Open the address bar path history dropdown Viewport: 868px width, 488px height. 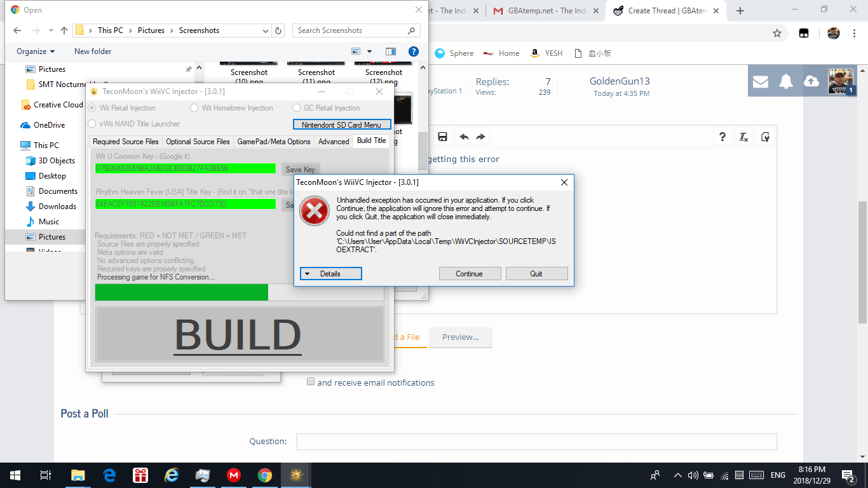tap(266, 30)
